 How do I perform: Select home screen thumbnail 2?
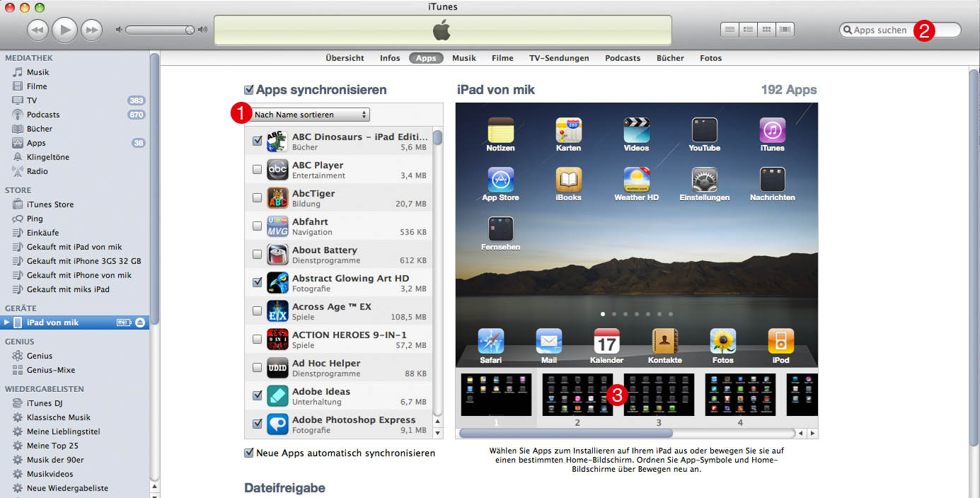click(577, 395)
